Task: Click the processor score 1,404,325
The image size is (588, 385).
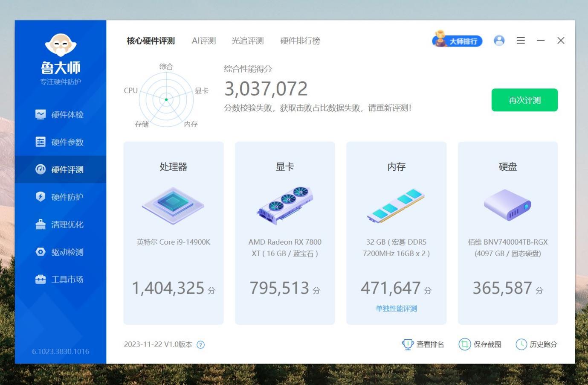Action: [168, 288]
